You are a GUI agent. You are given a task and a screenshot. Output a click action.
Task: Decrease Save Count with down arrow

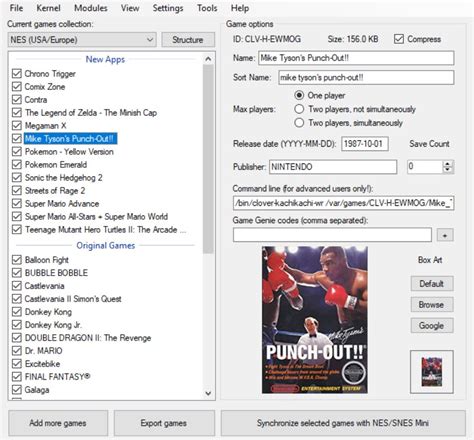(x=448, y=170)
